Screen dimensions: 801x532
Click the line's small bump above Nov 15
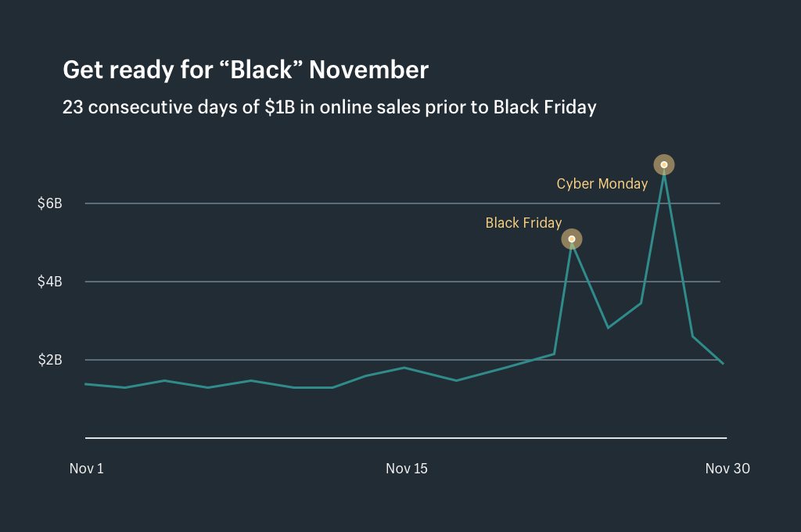coord(403,367)
